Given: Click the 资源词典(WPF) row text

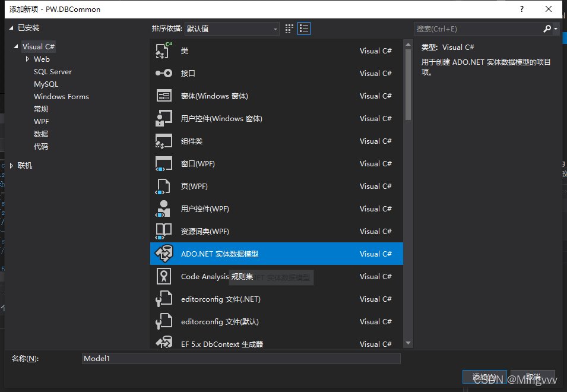Looking at the screenshot, I should coord(205,231).
